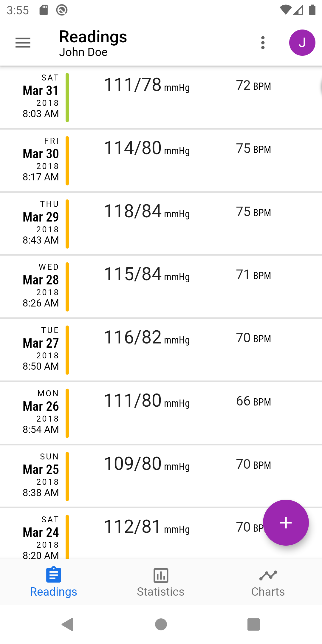Viewport: 322px width, 644px height.
Task: Tap the Statistics bar chart icon
Action: [x=161, y=575]
